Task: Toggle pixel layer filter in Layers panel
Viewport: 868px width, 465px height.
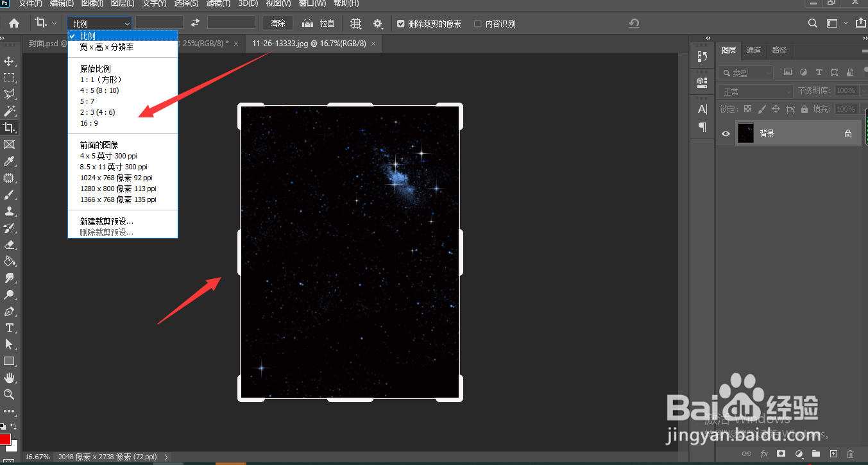Action: [787, 72]
